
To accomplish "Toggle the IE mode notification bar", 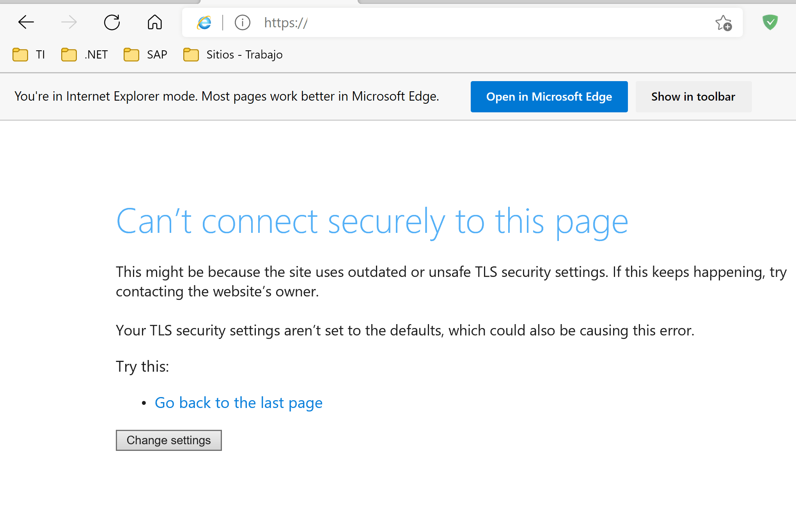I will click(x=692, y=96).
